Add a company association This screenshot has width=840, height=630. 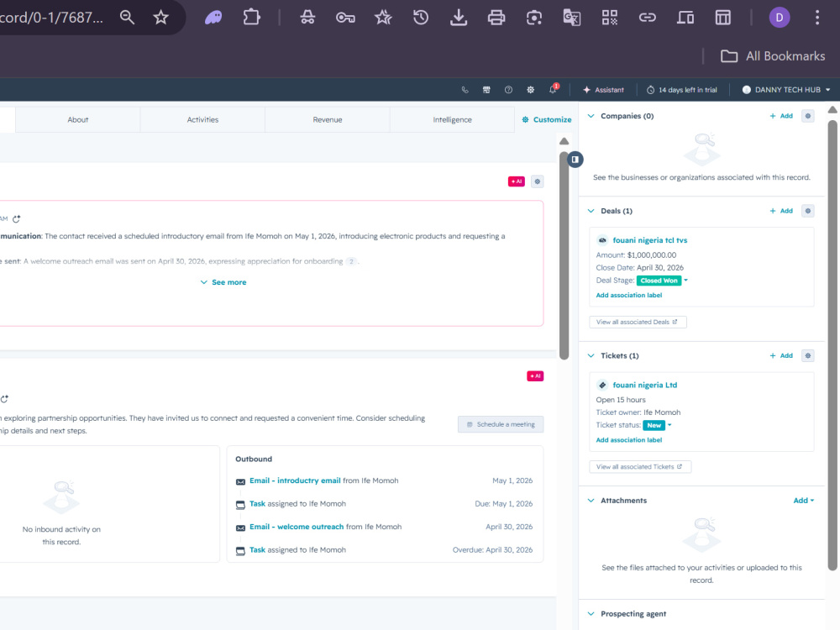(781, 116)
